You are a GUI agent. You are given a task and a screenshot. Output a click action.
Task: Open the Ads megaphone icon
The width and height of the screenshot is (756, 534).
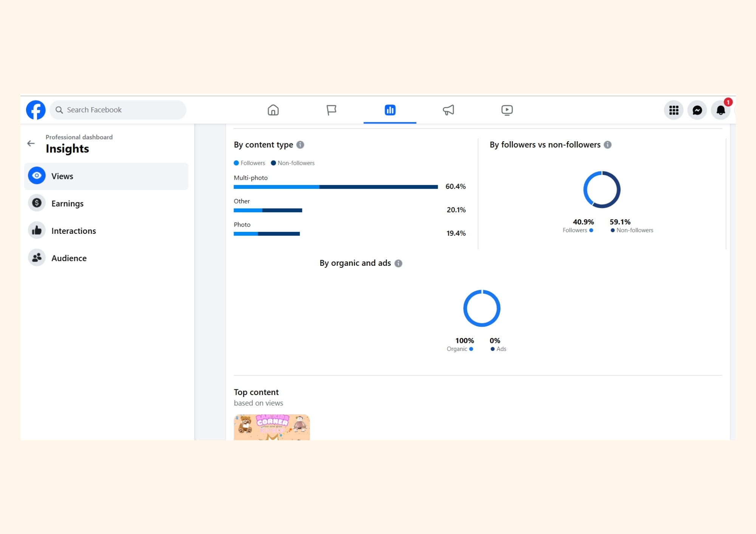[x=448, y=110]
